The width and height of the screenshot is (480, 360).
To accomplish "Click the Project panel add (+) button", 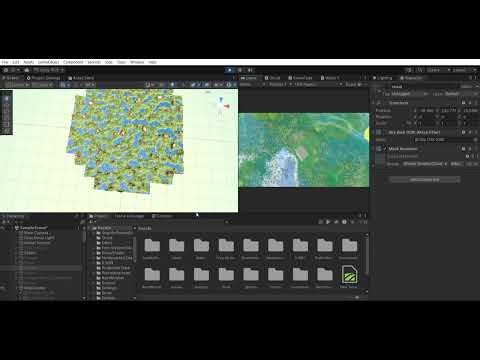I will pyautogui.click(x=92, y=222).
